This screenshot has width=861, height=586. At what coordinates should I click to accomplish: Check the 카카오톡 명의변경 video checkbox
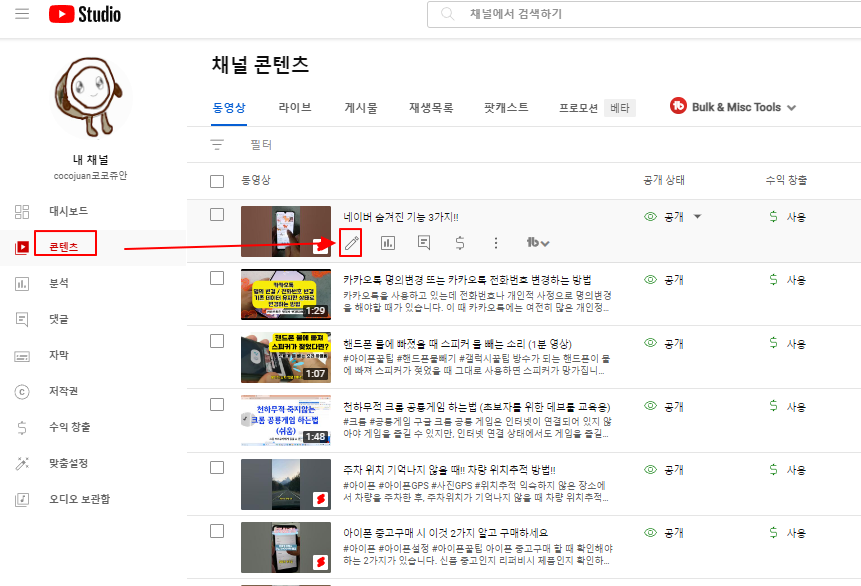point(217,278)
